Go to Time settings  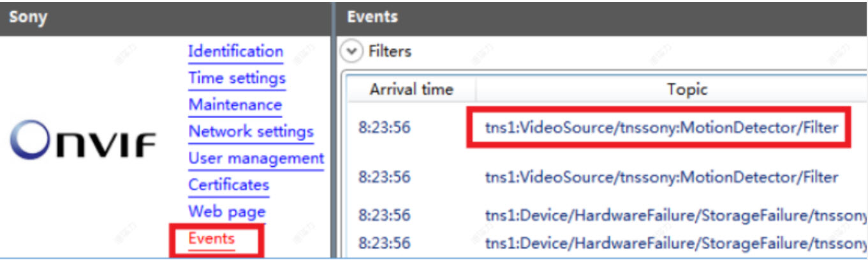coord(237,78)
